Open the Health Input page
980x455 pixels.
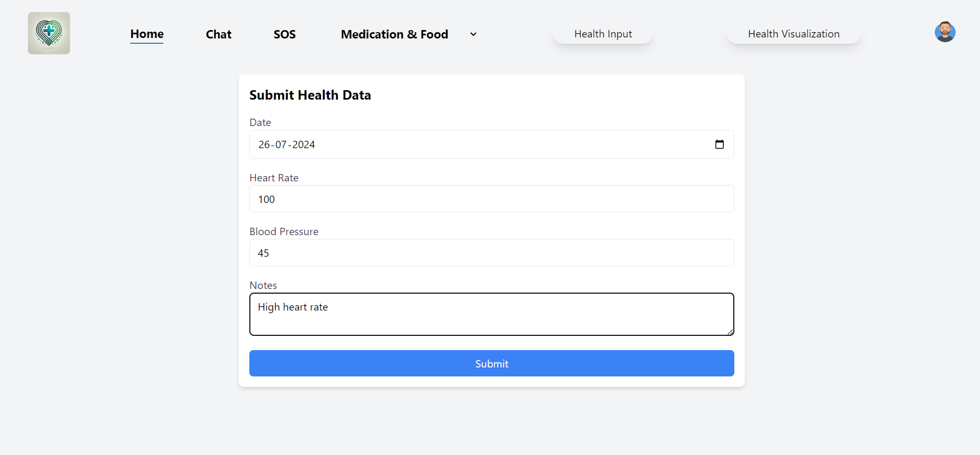603,34
